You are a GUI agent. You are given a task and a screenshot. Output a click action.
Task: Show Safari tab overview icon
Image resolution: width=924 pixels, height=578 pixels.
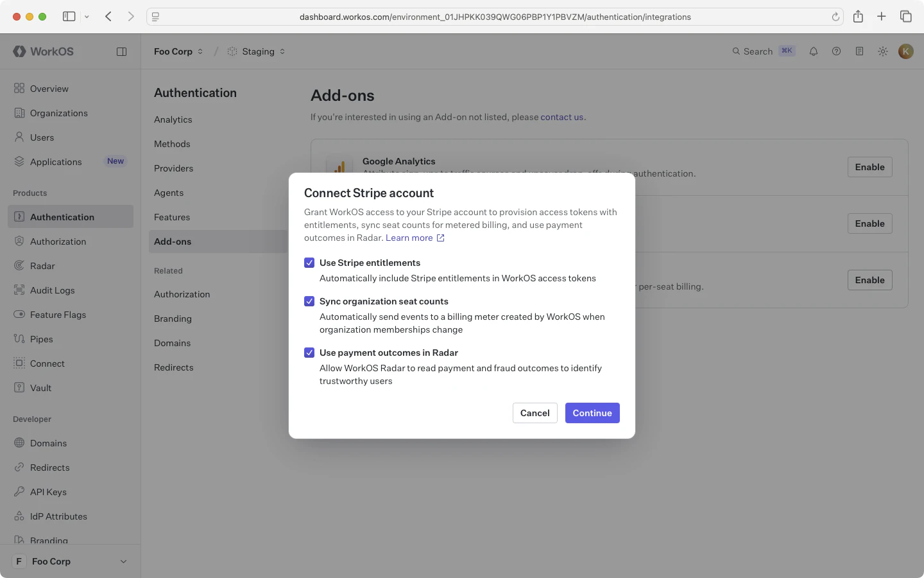coord(906,17)
